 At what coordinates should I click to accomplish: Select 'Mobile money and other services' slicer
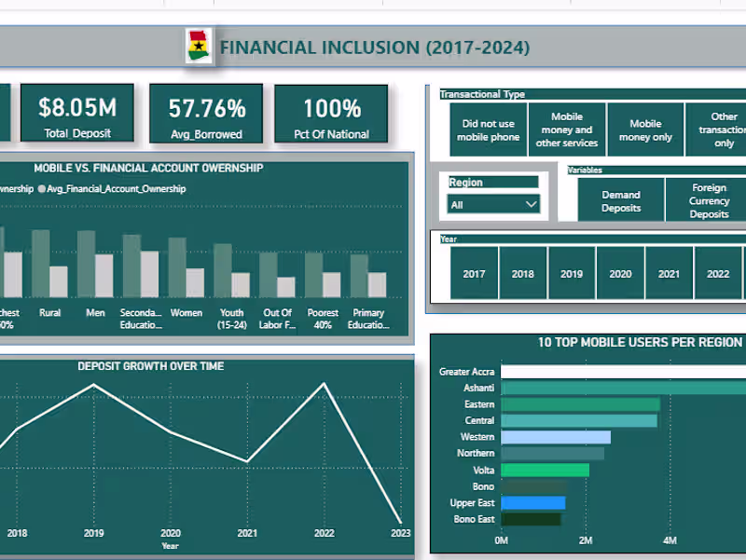click(567, 130)
